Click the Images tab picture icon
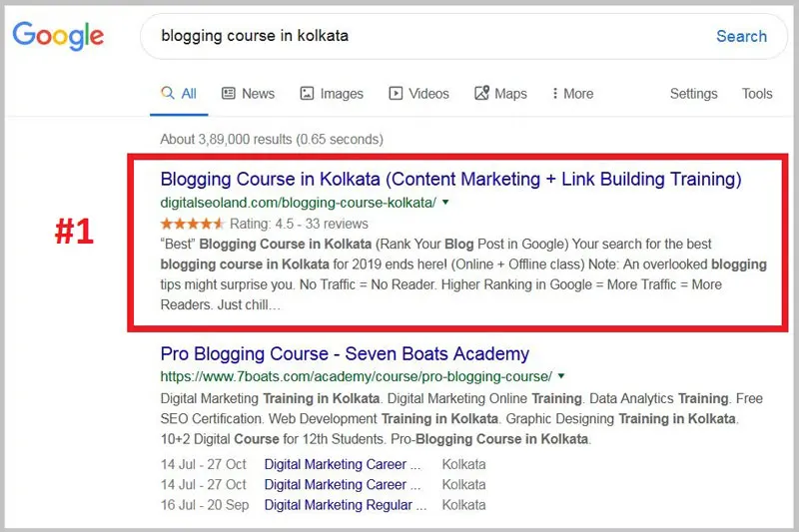 pos(308,93)
